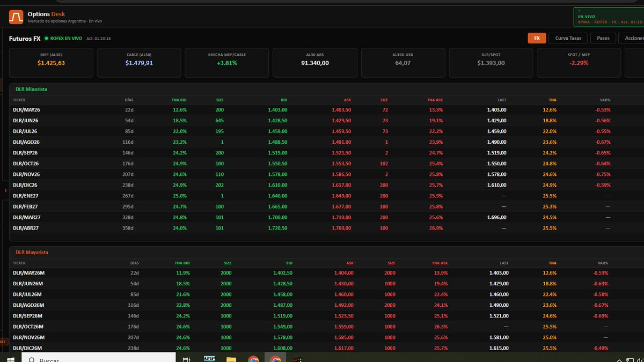The image size is (644, 362).
Task: Click the DLR Mayorista section header
Action: pos(32,252)
